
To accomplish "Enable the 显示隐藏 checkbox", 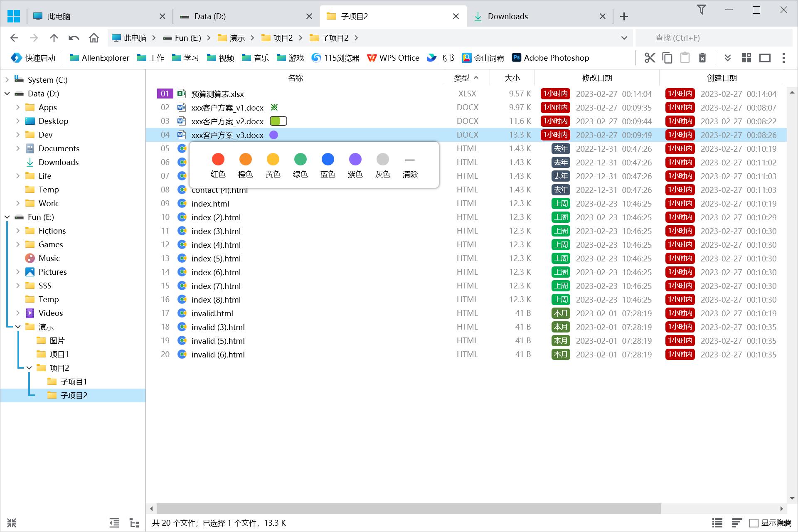I will [754, 523].
